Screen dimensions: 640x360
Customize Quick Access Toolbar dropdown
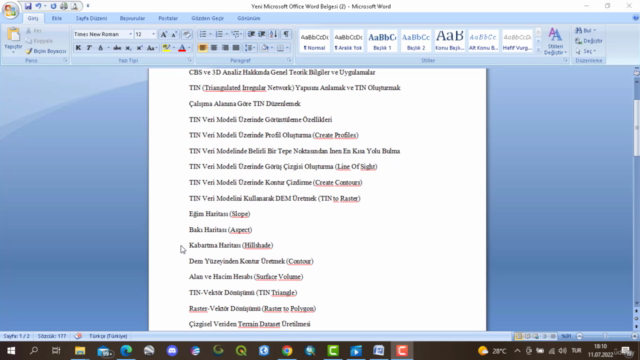[x=88, y=6]
